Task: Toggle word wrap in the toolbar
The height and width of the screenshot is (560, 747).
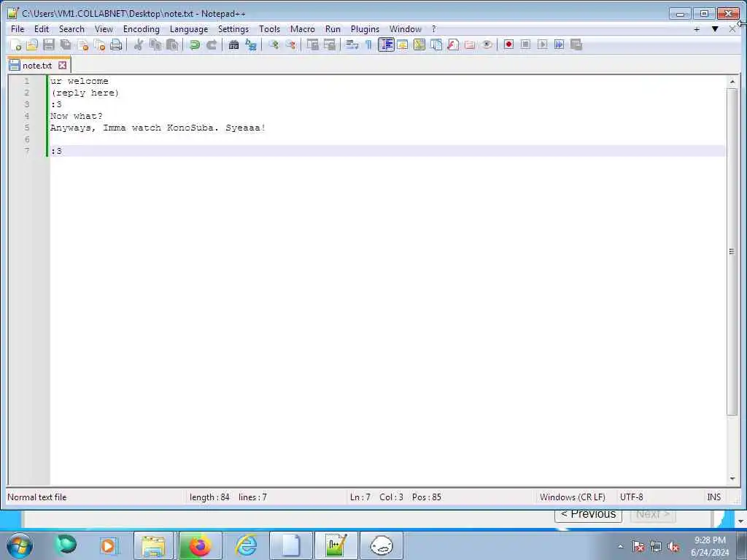Action: click(x=352, y=44)
